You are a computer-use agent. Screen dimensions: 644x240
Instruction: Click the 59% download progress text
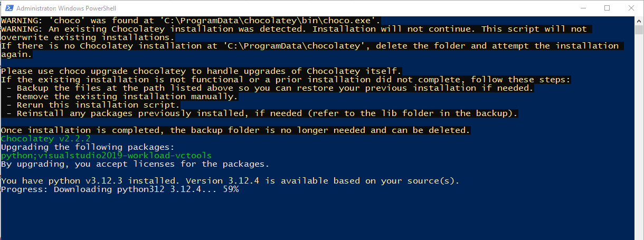click(x=230, y=189)
